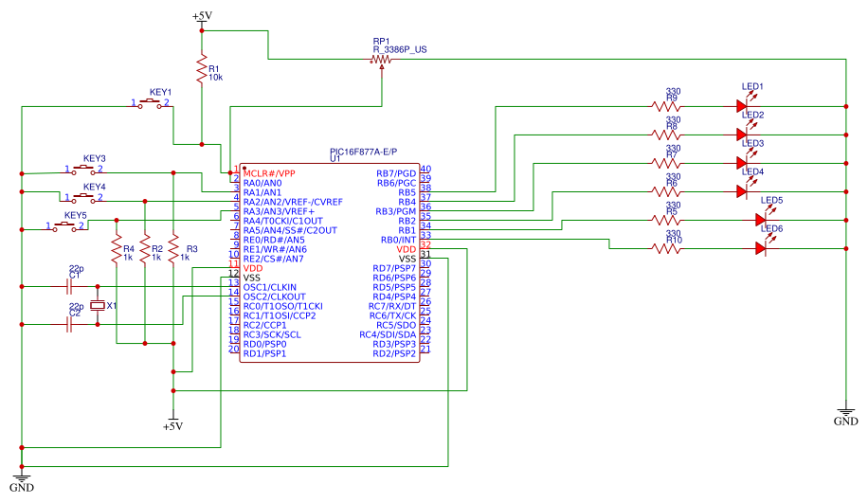Select capacitor C2 22p symbol

pyautogui.click(x=69, y=325)
